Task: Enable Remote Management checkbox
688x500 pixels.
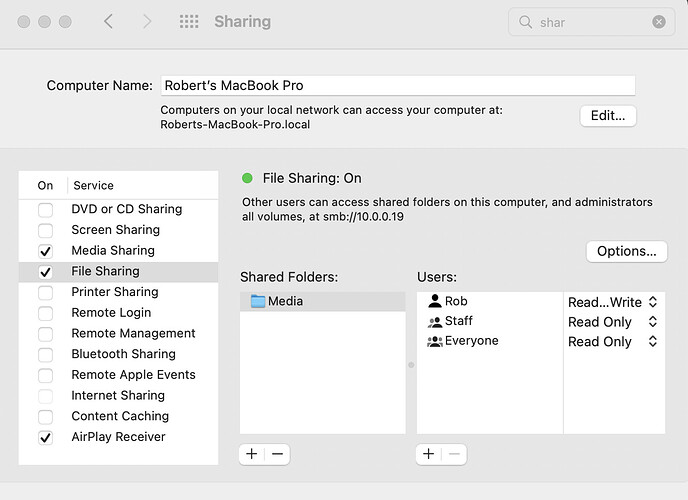Action: [45, 334]
